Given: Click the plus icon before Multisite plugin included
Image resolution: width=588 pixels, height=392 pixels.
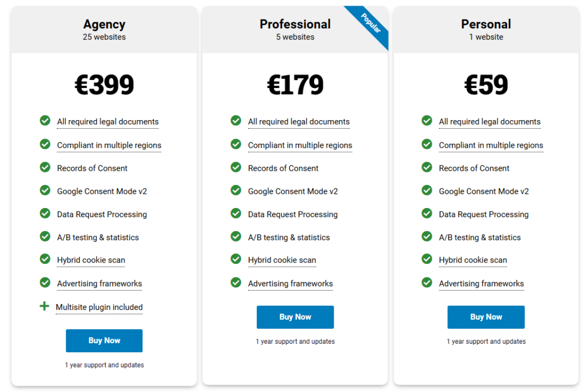Looking at the screenshot, I should pyautogui.click(x=45, y=306).
